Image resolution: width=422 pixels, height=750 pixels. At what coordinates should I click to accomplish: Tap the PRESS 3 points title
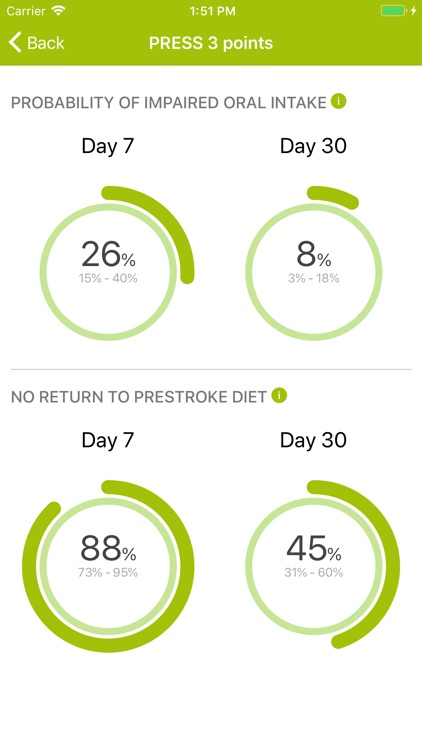(211, 43)
